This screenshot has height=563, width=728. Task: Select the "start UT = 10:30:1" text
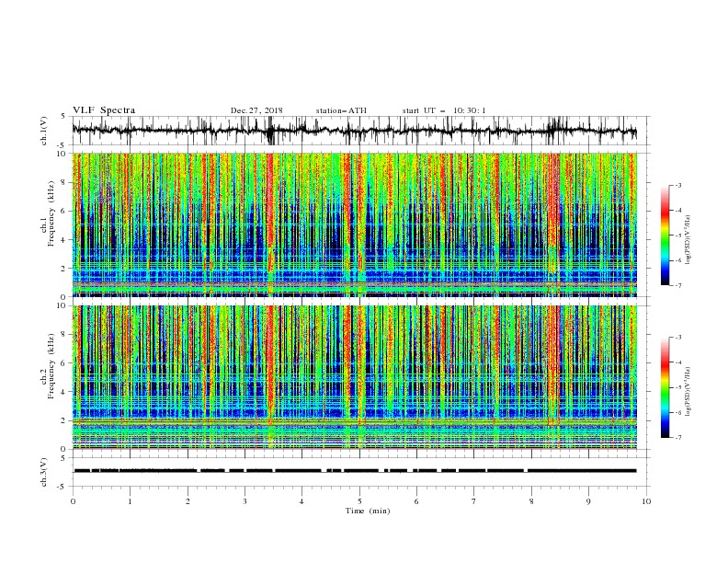[444, 110]
